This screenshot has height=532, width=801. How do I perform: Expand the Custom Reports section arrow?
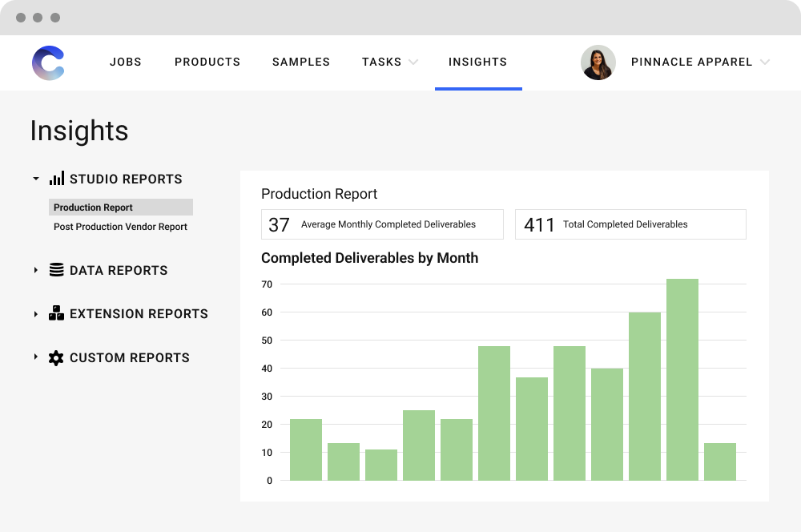(x=36, y=357)
